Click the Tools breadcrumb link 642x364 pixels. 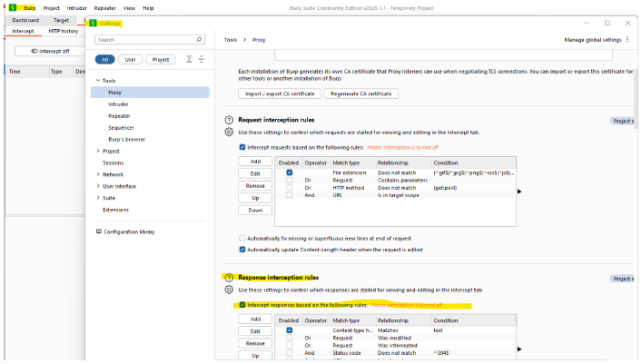(x=231, y=40)
